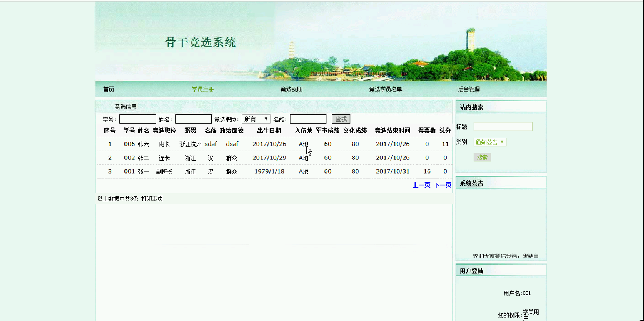Click the birth date 2017/10/29 cell
This screenshot has width=644, height=321.
pos(269,158)
